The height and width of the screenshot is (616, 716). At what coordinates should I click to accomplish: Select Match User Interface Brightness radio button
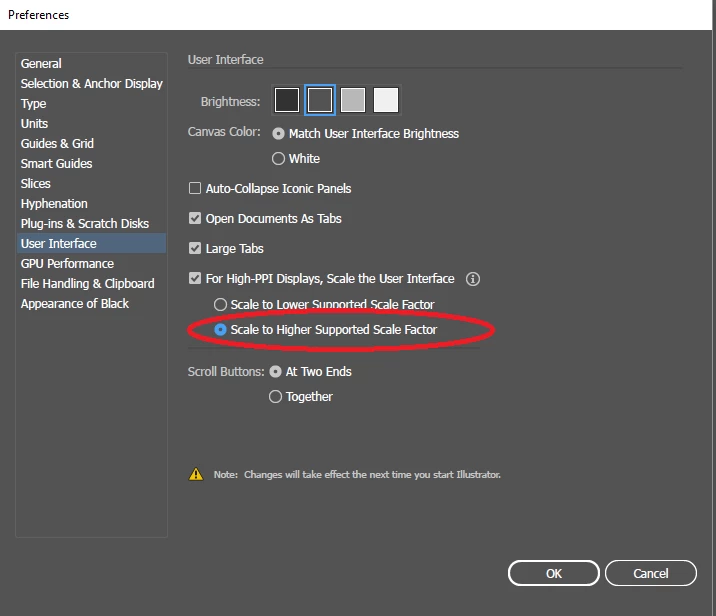(x=278, y=134)
